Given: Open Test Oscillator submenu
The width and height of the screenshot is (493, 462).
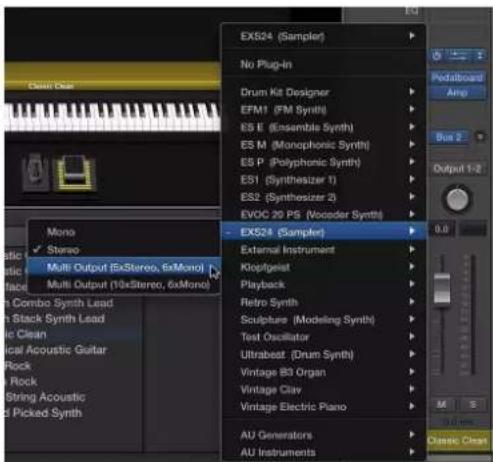Looking at the screenshot, I should click(324, 337).
